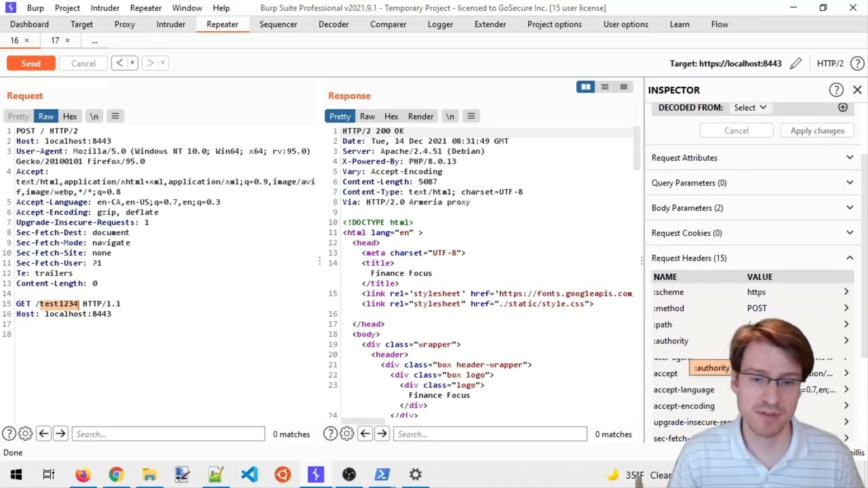Viewport: 868px width, 488px height.
Task: Jump to previous Request search match
Action: (x=43, y=434)
